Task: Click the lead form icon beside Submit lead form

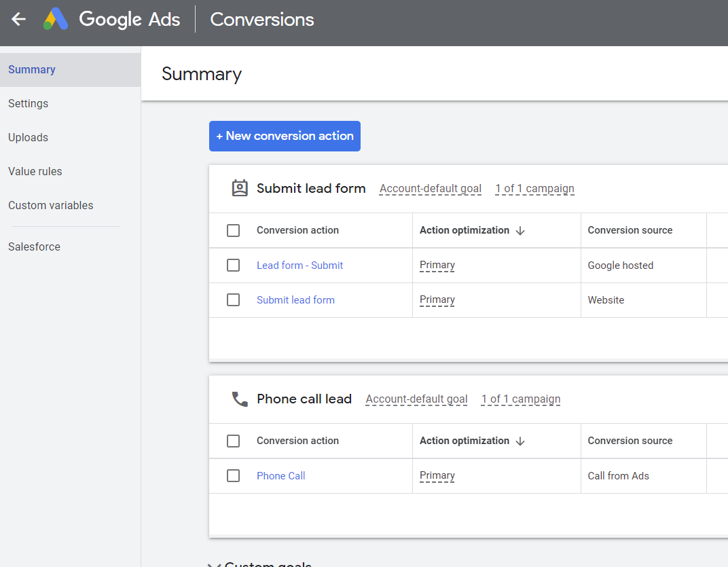Action: click(x=239, y=188)
